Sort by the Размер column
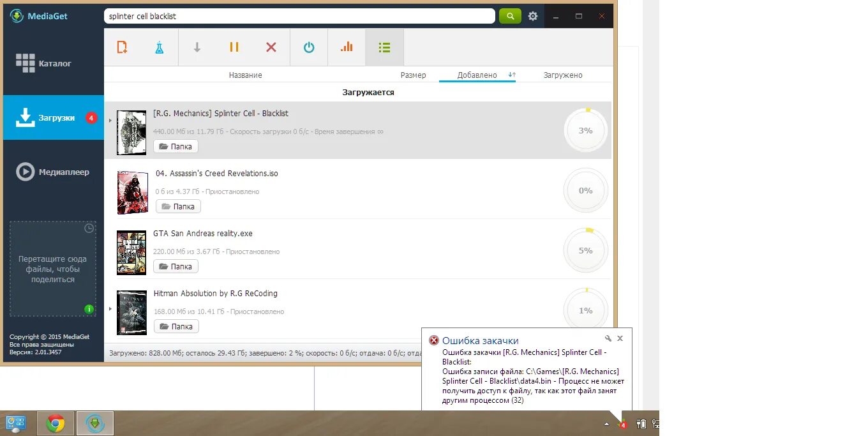 click(414, 75)
